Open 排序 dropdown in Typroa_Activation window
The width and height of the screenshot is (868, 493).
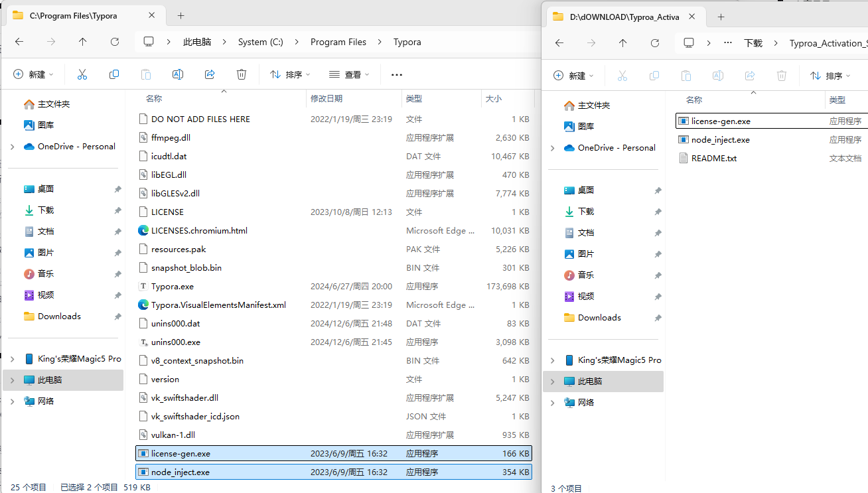click(x=831, y=76)
